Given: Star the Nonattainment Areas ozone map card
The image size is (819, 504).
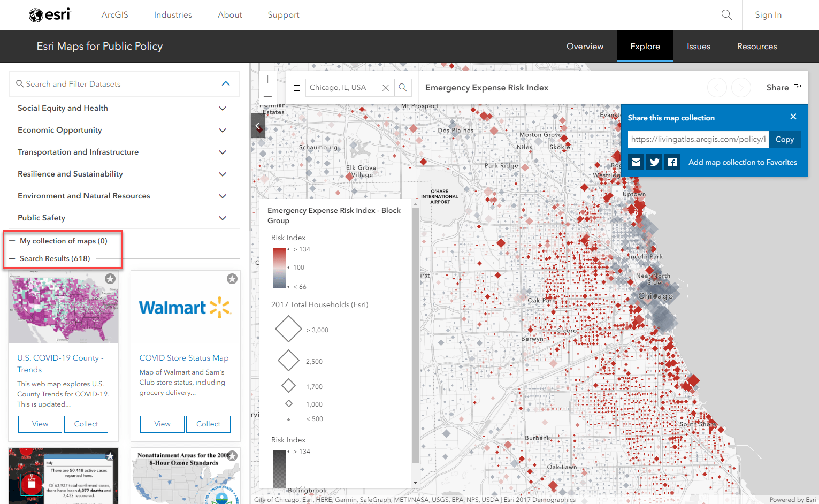Looking at the screenshot, I should [232, 456].
